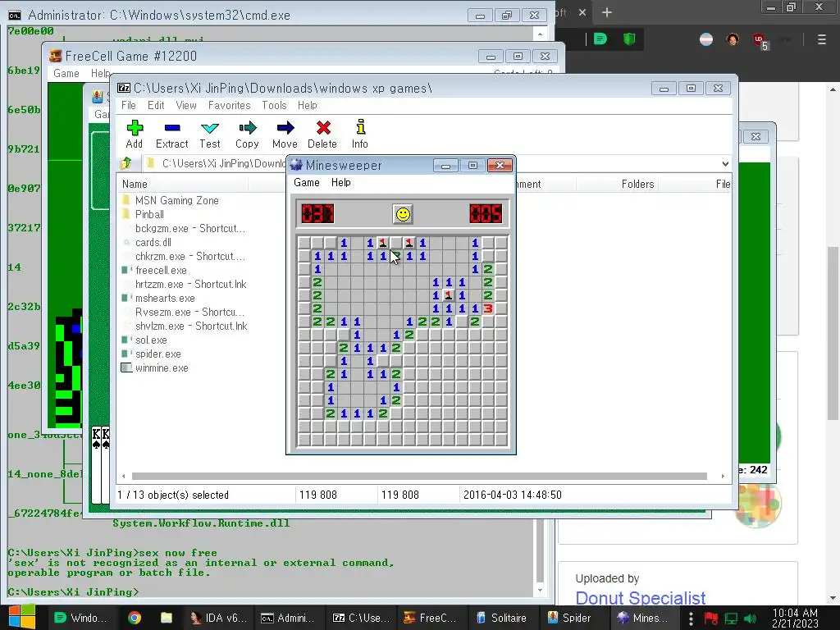Screen dimensions: 840x630
Task: Click the Minesweeper smiley face button
Action: pyautogui.click(x=402, y=214)
